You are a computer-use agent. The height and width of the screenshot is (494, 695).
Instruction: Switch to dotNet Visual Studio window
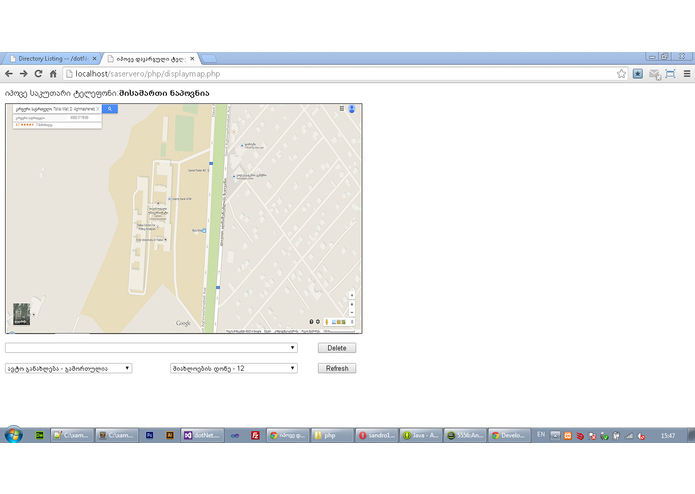pos(203,436)
